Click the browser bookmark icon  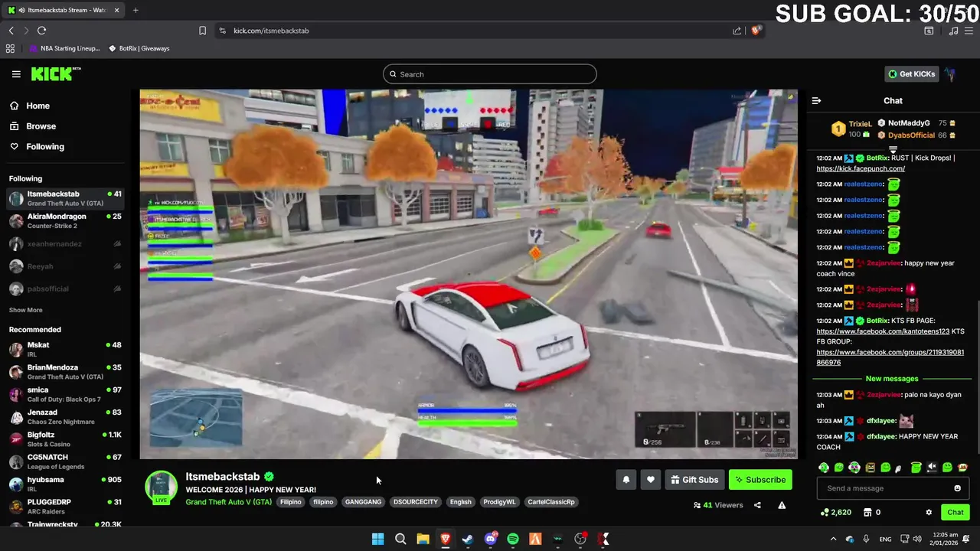(x=202, y=31)
